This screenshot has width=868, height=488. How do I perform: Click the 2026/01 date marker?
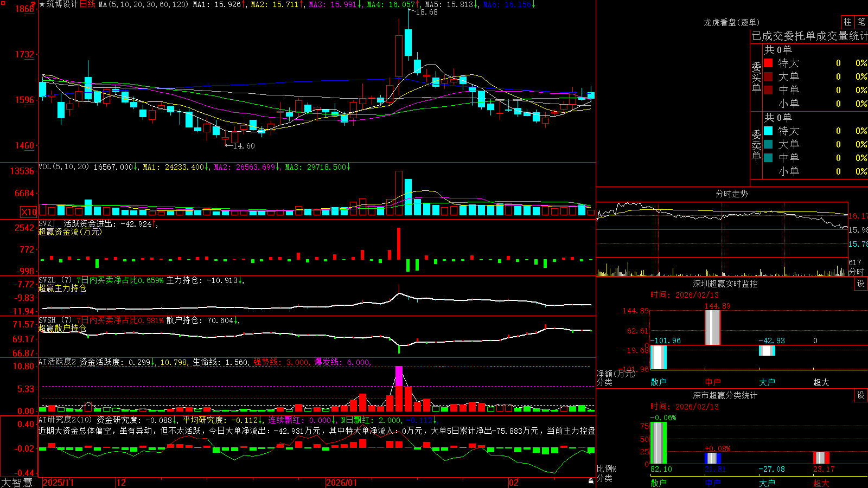(342, 483)
